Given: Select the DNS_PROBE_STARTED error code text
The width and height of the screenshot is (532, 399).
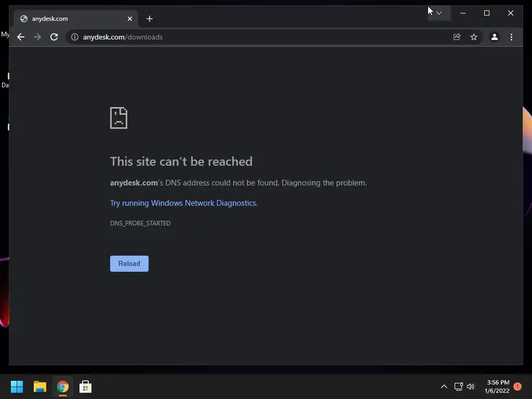Looking at the screenshot, I should 140,223.
